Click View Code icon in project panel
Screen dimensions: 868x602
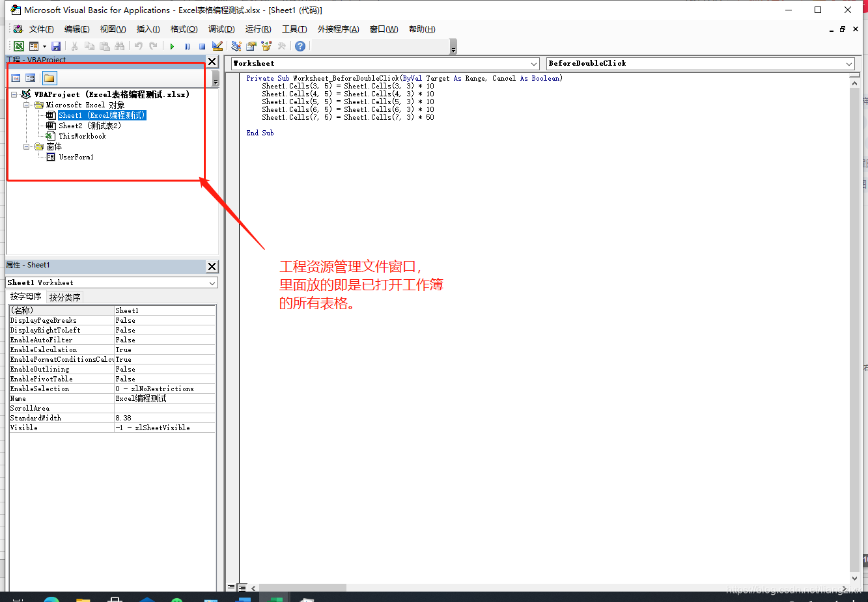16,78
